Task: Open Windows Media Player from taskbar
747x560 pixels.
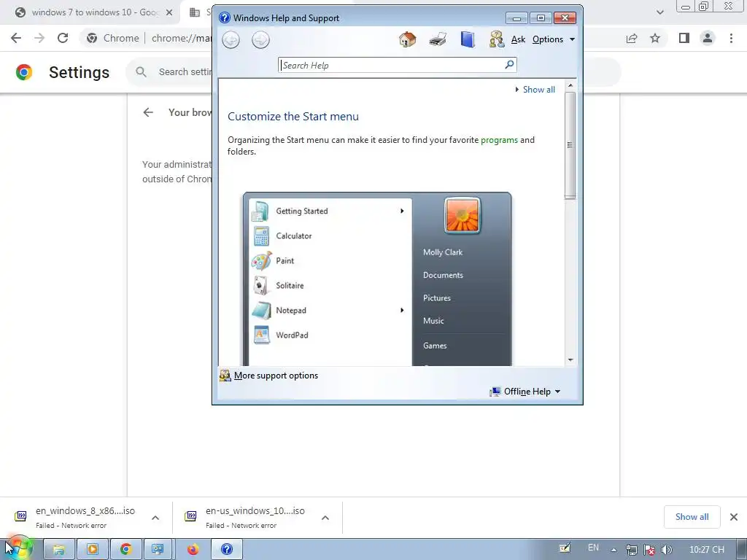Action: coord(93,550)
